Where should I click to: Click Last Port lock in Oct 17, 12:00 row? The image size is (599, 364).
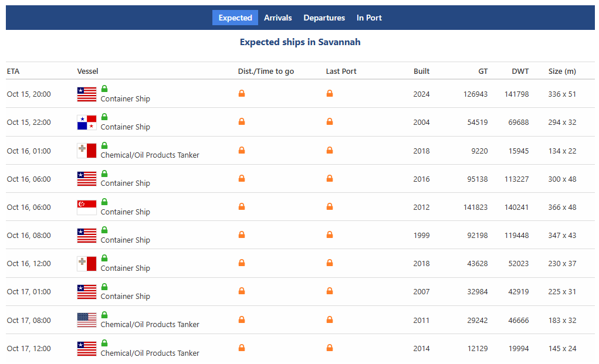[329, 348]
